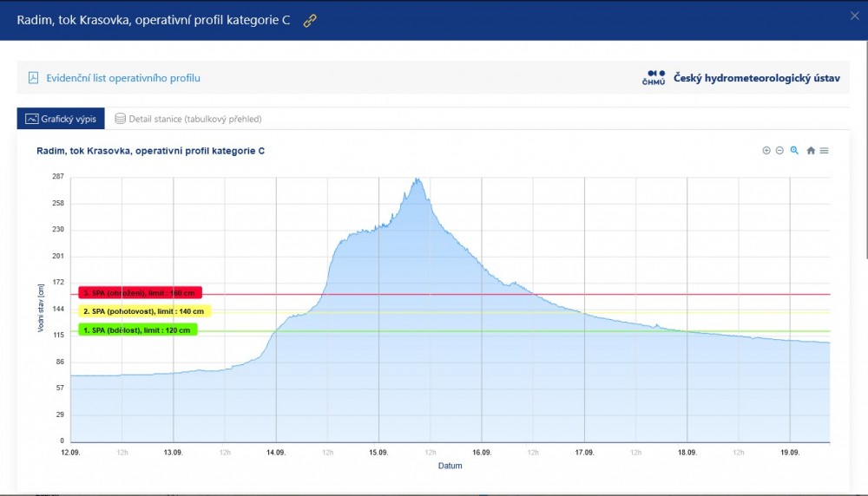868x496 pixels.
Task: Click the green 1. SPA (bdělost) label
Action: [x=138, y=330]
